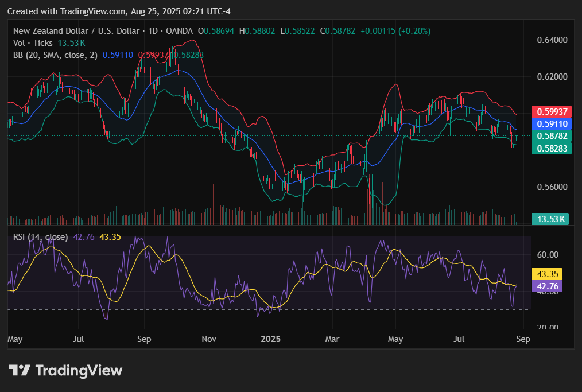Click the red 0.59937 price-axis tag
The image size is (582, 392).
pos(552,112)
